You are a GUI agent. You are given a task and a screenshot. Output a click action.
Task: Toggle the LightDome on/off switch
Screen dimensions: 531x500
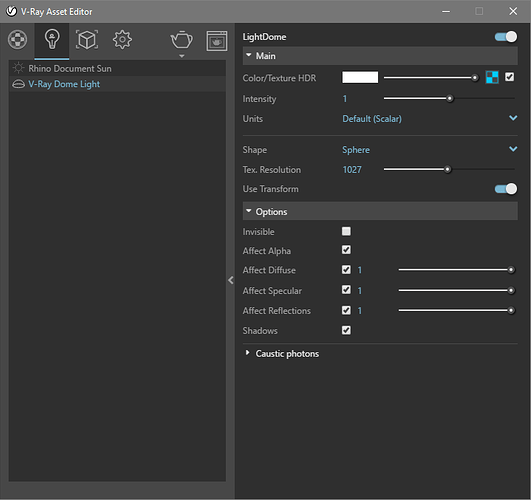pos(506,37)
